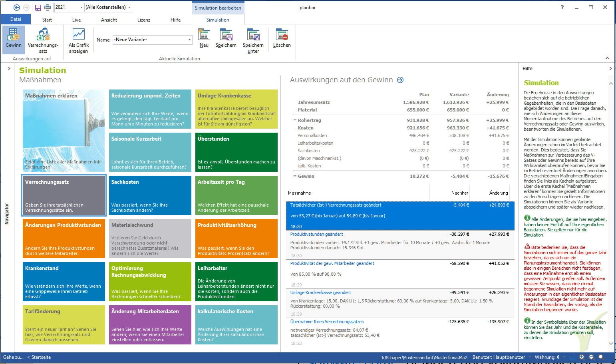This screenshot has width=616, height=364.
Task: Open the Krankenstand measure tile
Action: [64, 281]
